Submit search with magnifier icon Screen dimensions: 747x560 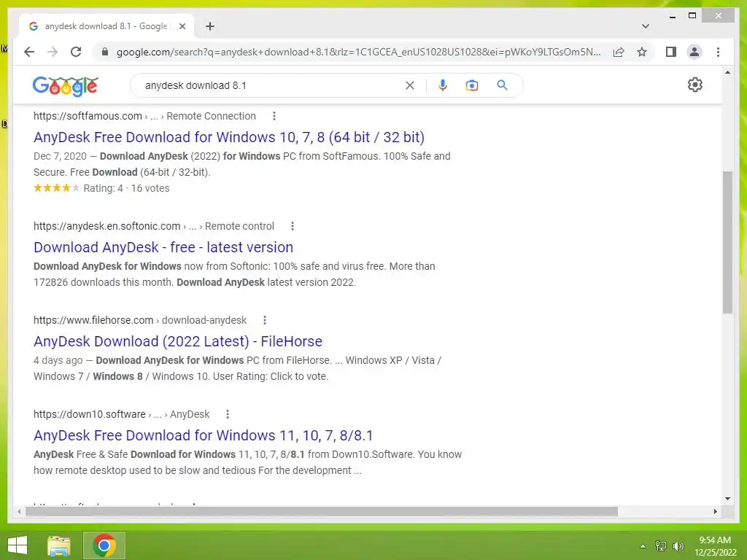click(502, 85)
